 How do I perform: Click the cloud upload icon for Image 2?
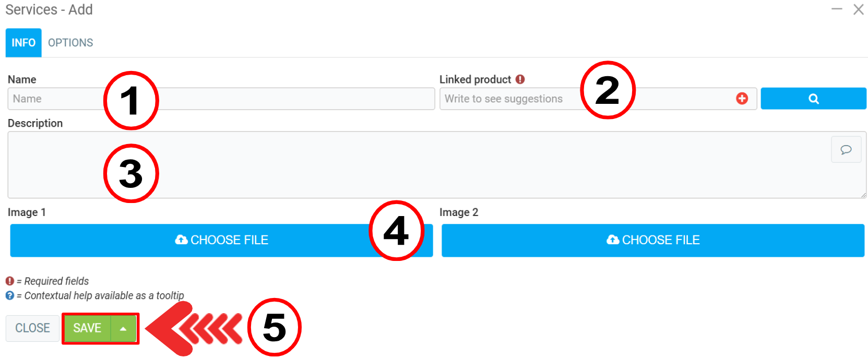[x=613, y=240]
